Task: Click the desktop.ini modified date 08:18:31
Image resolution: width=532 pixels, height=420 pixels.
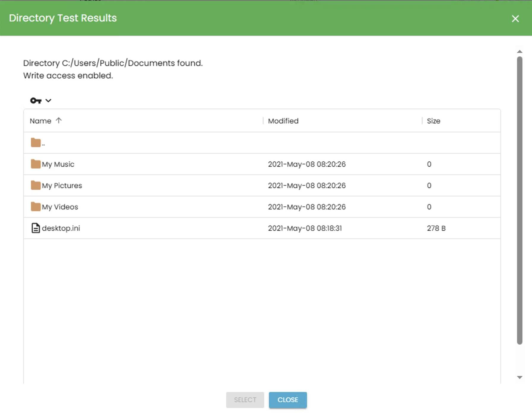Action: point(305,228)
